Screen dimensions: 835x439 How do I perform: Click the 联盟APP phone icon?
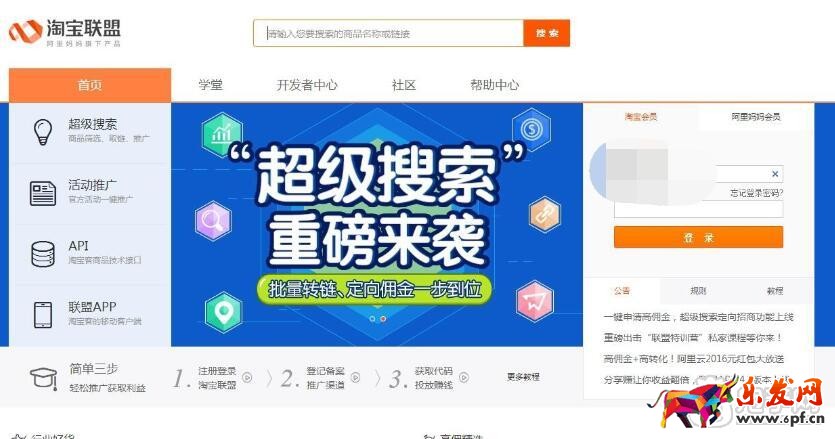[43, 315]
